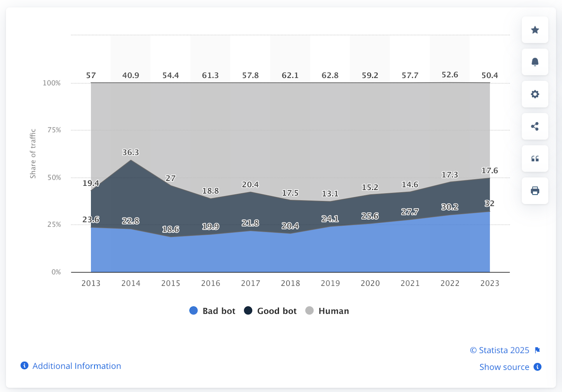Toggle the Bad bot series in the legend
This screenshot has height=392, width=562.
click(x=211, y=311)
